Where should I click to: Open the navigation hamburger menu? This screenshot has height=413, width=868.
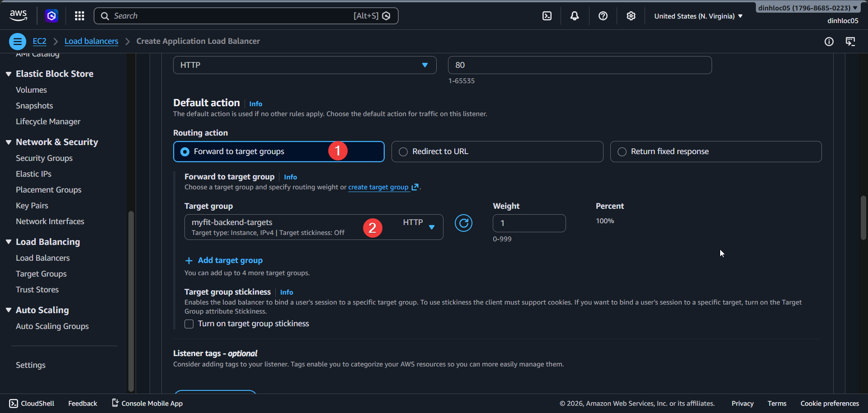[17, 41]
